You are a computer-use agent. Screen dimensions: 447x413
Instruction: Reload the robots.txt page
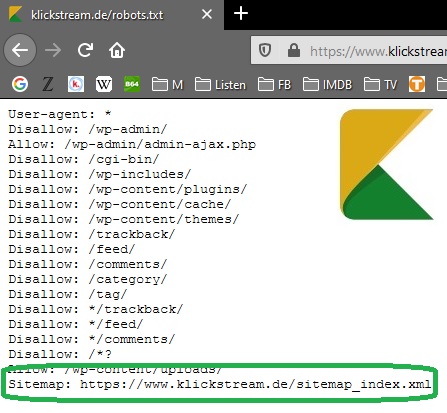point(85,50)
